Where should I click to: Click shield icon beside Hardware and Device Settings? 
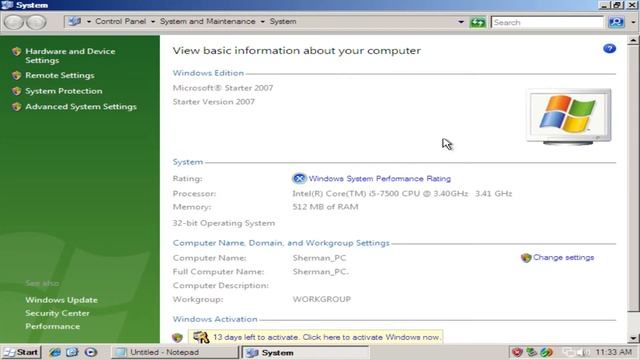pyautogui.click(x=16, y=51)
